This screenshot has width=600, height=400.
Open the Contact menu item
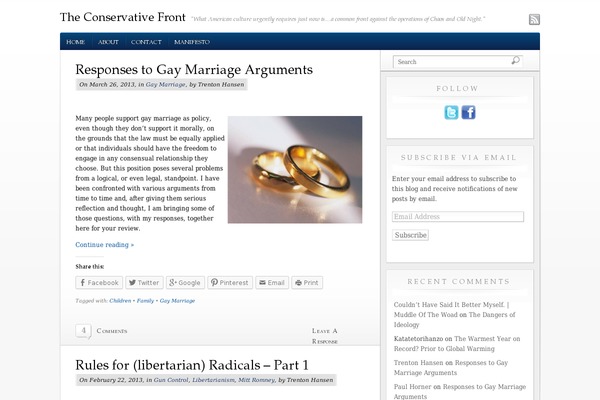tap(146, 42)
